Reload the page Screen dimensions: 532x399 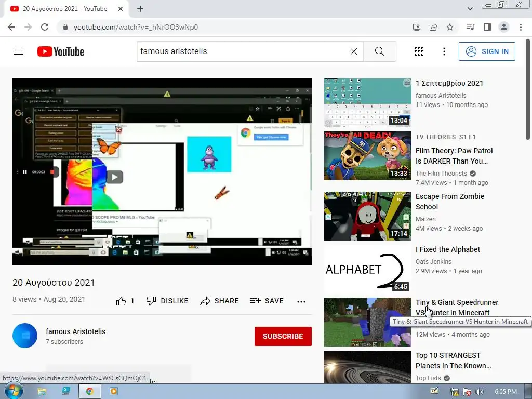(45, 27)
